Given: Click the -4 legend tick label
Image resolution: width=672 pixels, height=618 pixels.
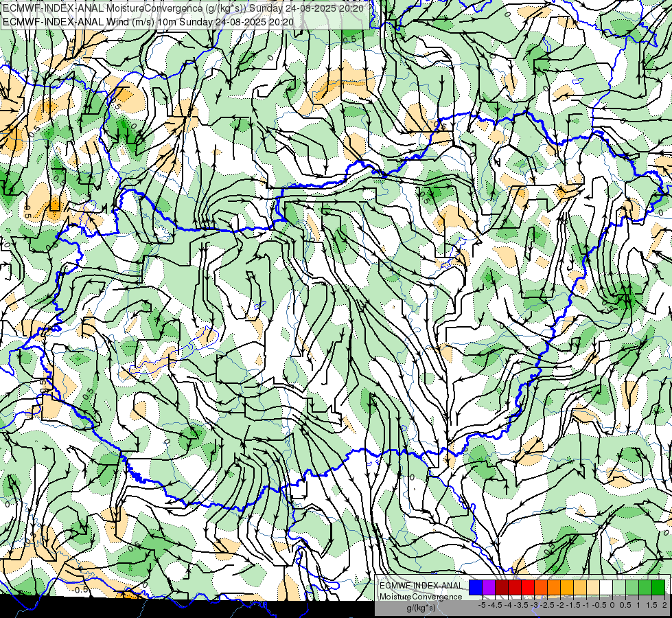Looking at the screenshot, I should coord(508,605).
